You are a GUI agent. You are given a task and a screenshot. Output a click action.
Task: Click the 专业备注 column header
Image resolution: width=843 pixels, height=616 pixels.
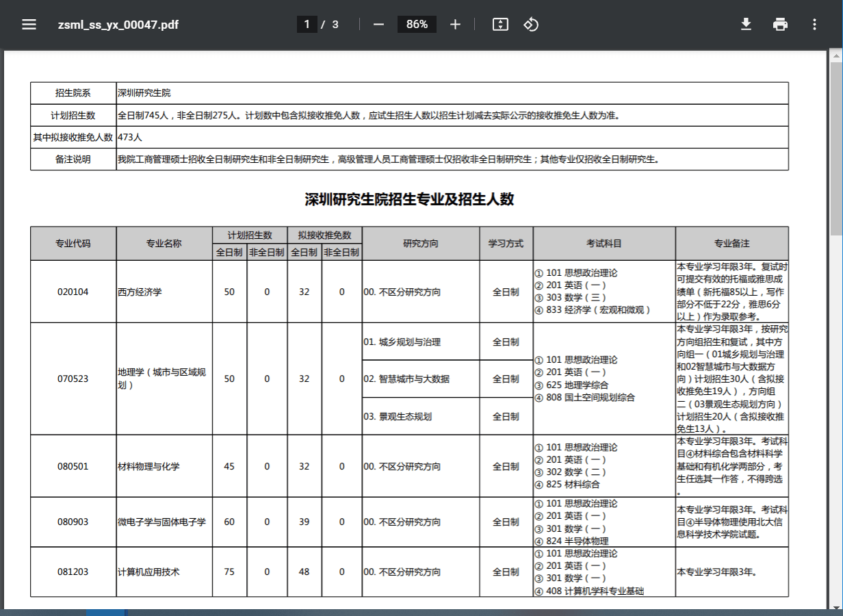pos(731,243)
